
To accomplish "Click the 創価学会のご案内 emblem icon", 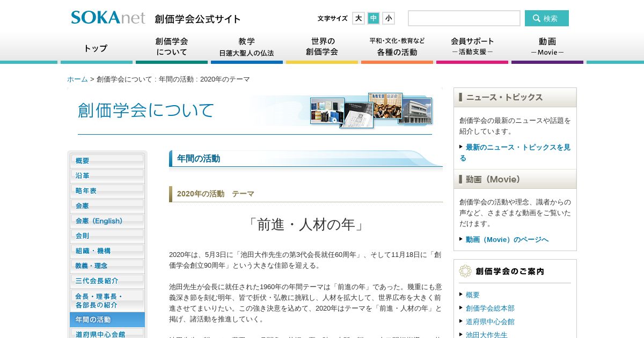I will 465,271.
